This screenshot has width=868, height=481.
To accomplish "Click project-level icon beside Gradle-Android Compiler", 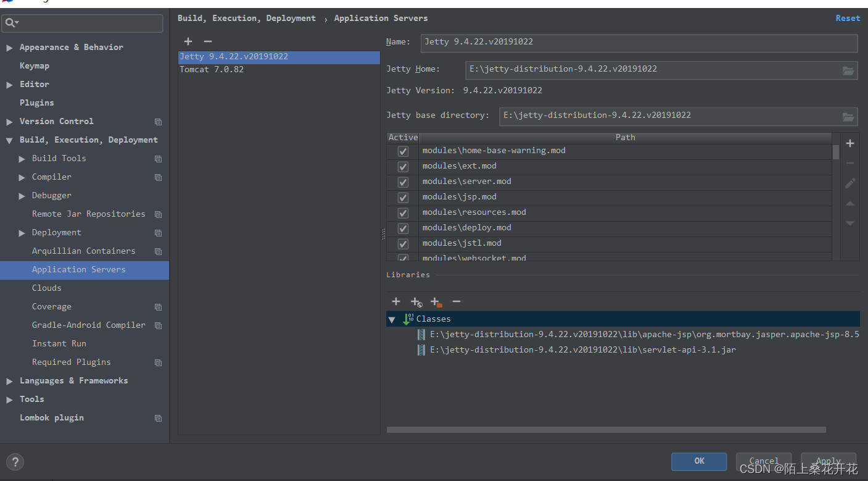I will [158, 325].
